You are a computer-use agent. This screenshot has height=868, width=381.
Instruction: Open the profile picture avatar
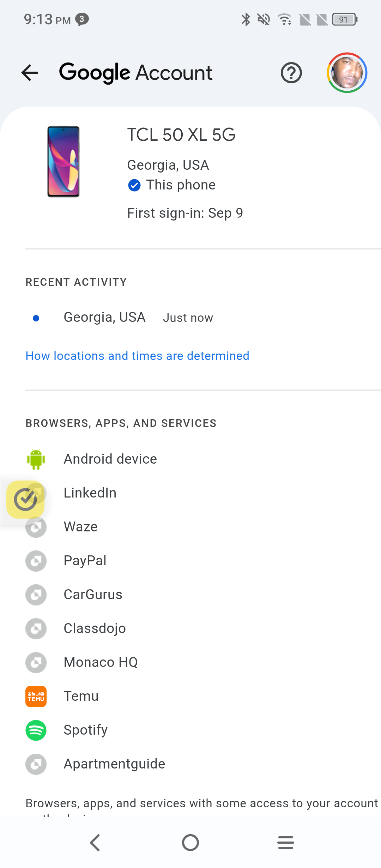[x=347, y=73]
